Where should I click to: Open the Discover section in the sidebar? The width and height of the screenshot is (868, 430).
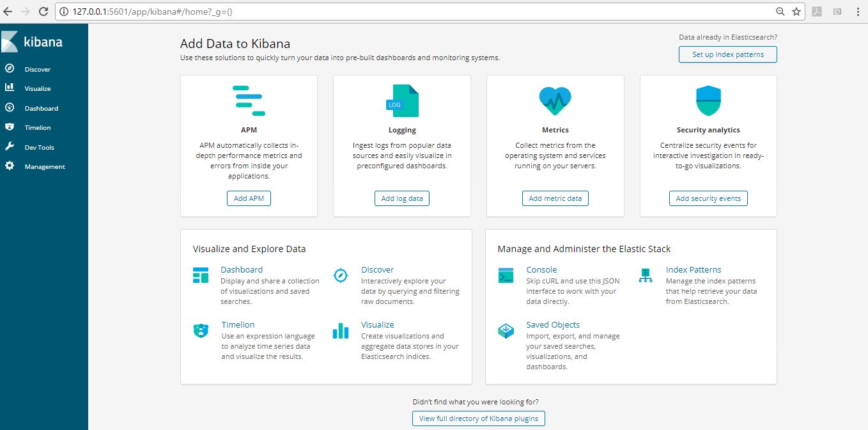pyautogui.click(x=37, y=68)
